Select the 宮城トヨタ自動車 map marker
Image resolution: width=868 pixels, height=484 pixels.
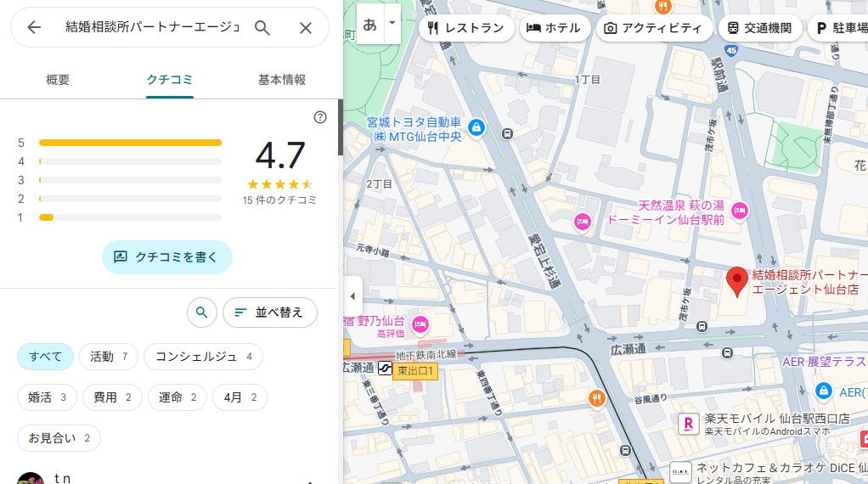point(476,127)
